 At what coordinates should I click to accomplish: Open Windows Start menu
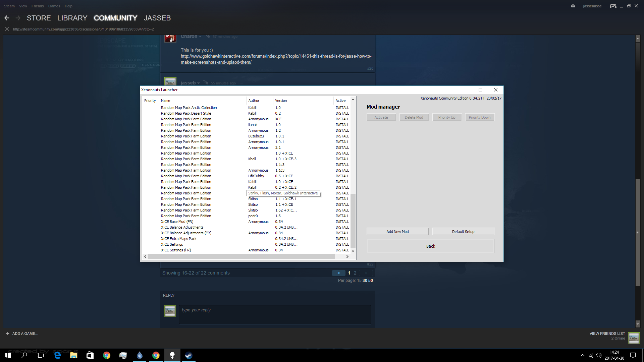point(8,355)
